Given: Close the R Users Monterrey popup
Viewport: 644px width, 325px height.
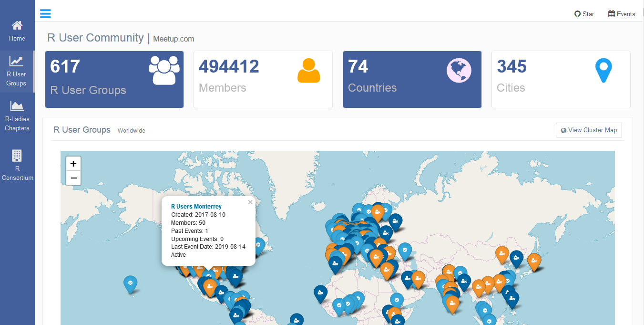Looking at the screenshot, I should (250, 202).
